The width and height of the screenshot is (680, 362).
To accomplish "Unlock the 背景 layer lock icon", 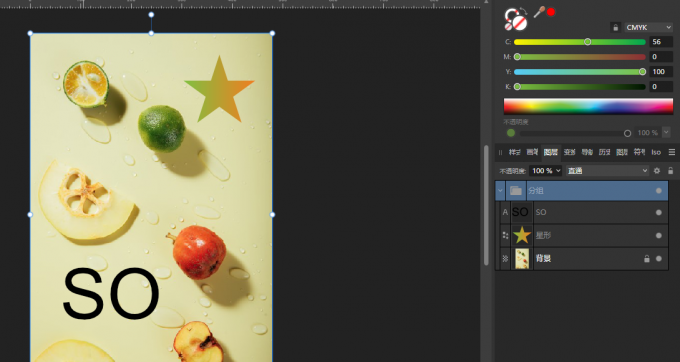I will point(647,259).
